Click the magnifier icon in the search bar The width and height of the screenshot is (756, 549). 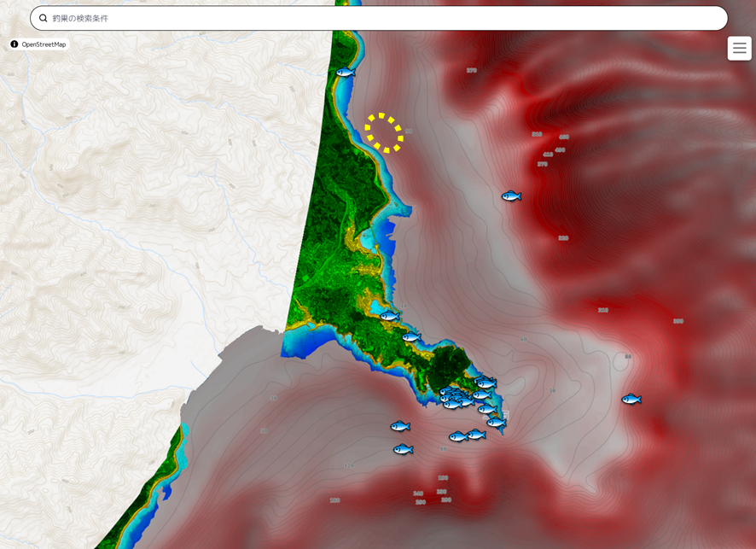coord(43,18)
